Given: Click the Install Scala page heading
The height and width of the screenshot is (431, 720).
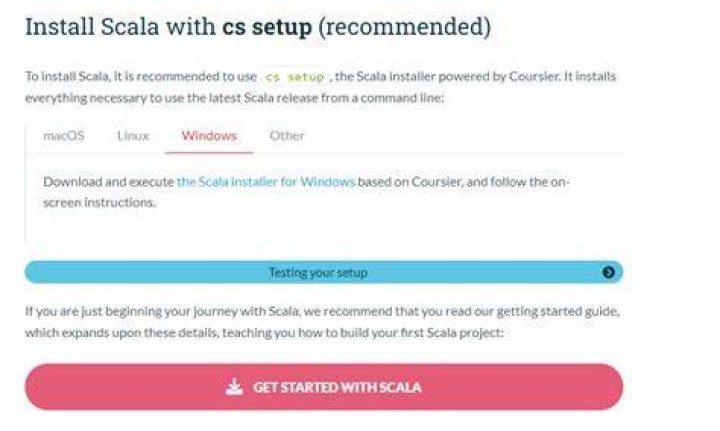Looking at the screenshot, I should point(258,27).
